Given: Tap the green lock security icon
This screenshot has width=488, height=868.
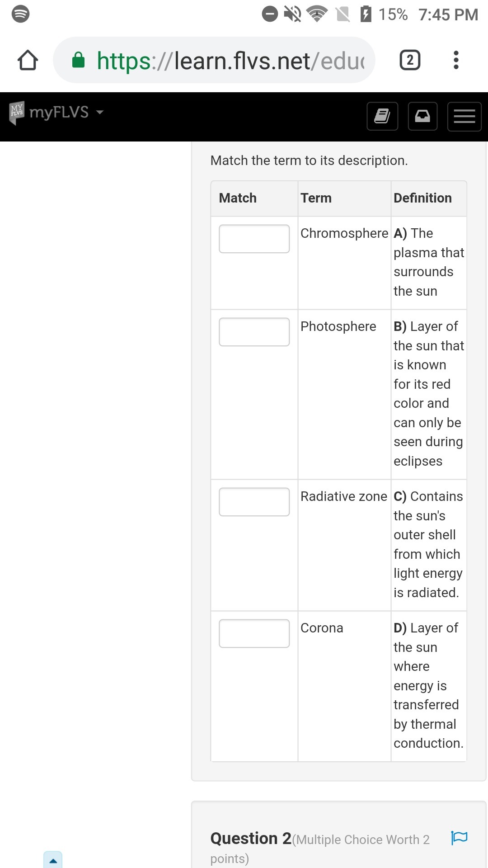Looking at the screenshot, I should (79, 60).
